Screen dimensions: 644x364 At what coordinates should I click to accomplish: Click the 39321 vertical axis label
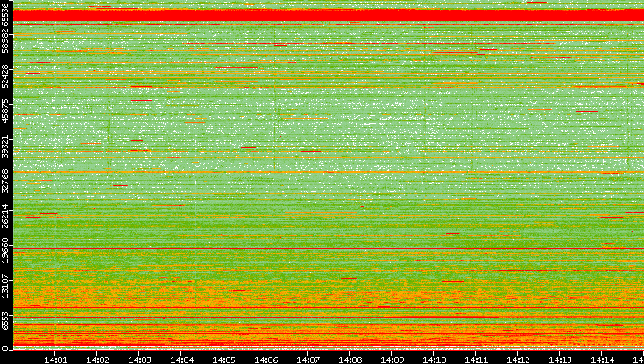click(4, 146)
